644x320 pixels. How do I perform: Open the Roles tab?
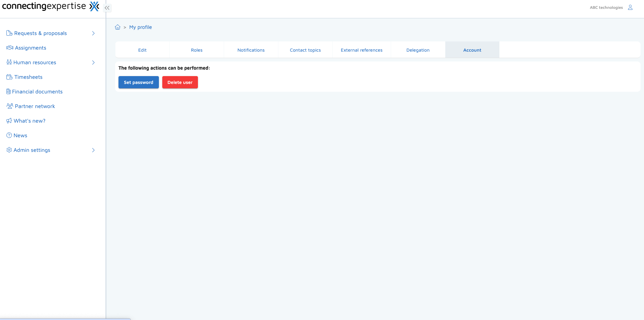coord(197,50)
